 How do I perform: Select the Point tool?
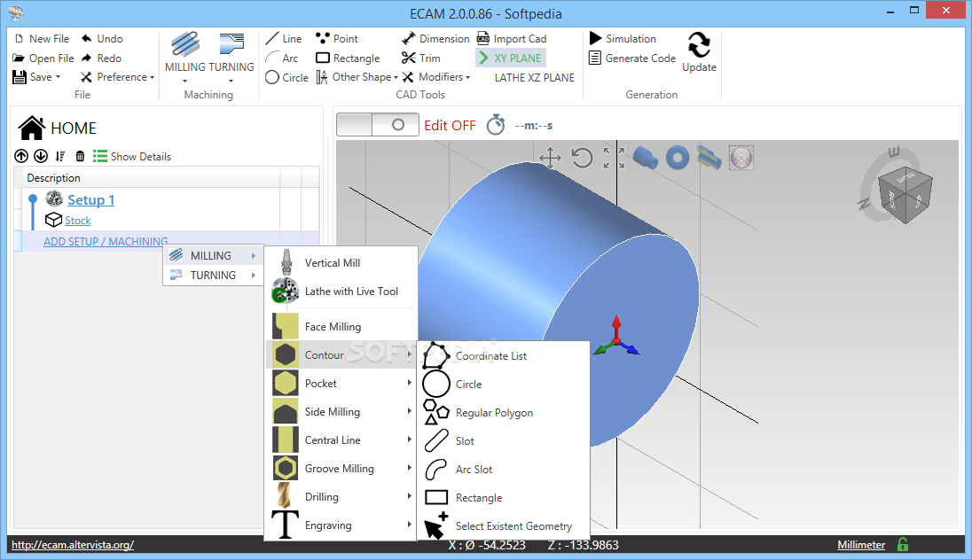point(337,38)
